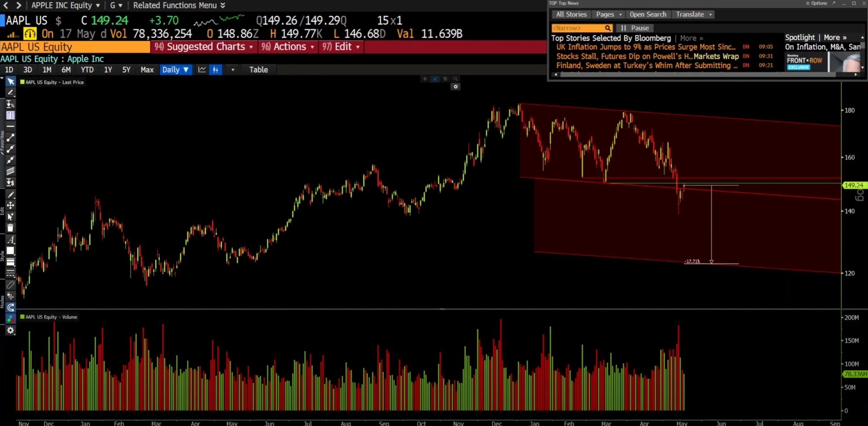Switch to Table view
868x426 pixels.
click(x=259, y=69)
